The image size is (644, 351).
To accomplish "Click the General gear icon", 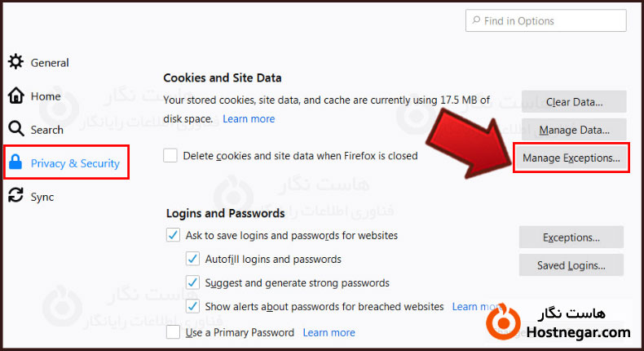I will pos(15,62).
